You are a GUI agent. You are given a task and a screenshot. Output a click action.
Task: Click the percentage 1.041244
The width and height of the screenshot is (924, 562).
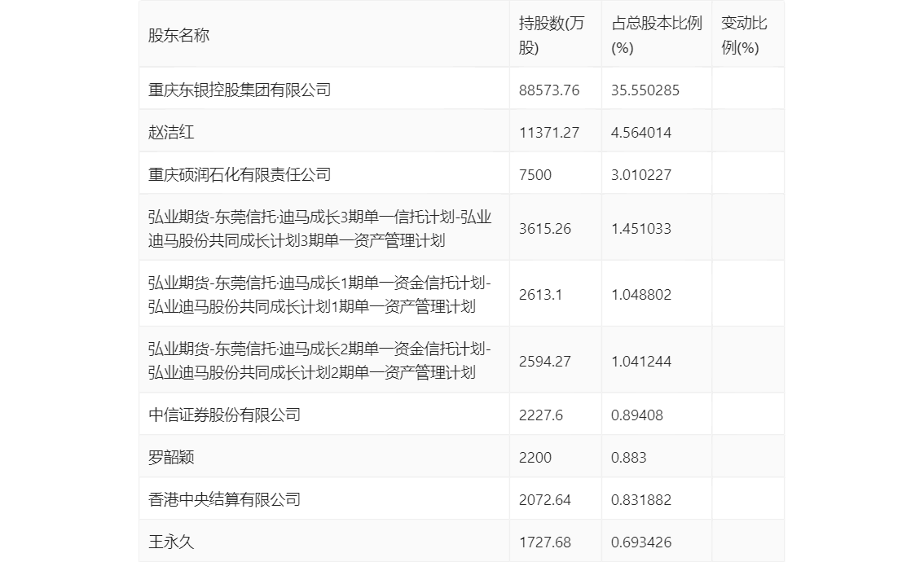pyautogui.click(x=641, y=361)
